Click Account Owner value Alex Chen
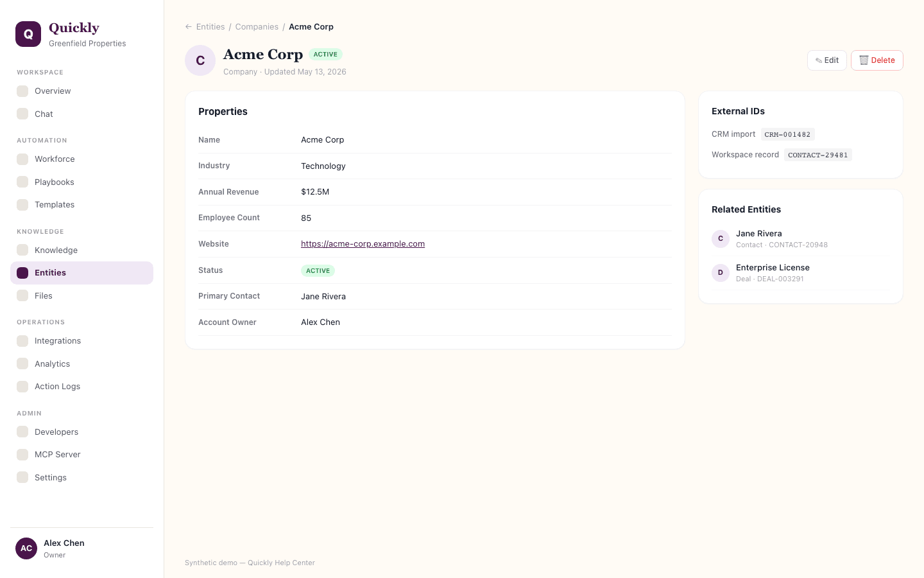This screenshot has width=924, height=578. coord(321,322)
